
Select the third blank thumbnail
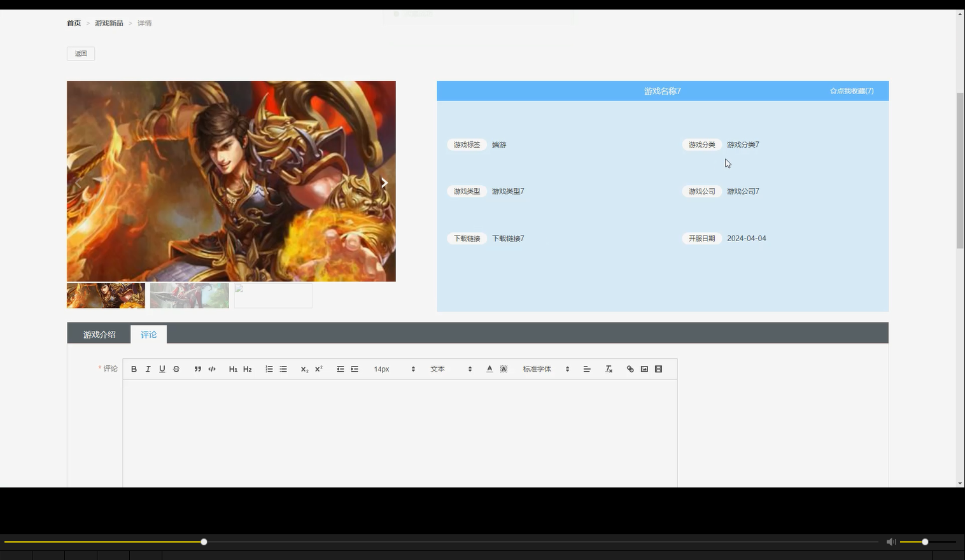[273, 296]
